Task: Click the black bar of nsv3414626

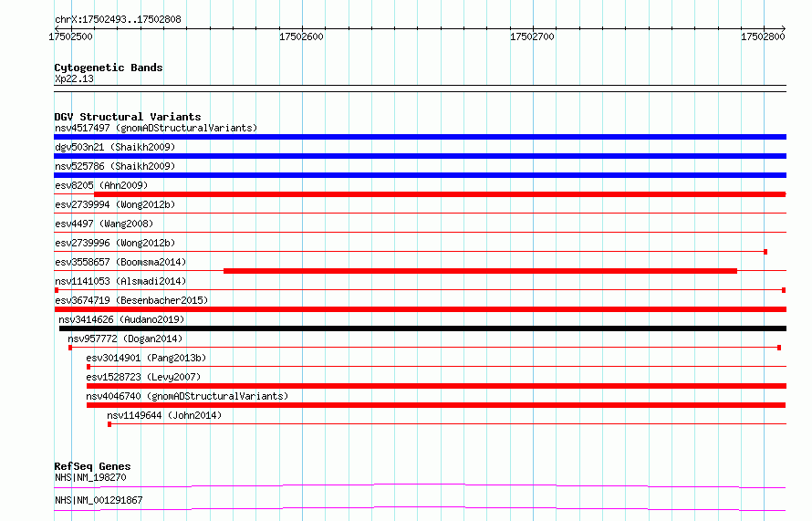Action: [x=422, y=328]
